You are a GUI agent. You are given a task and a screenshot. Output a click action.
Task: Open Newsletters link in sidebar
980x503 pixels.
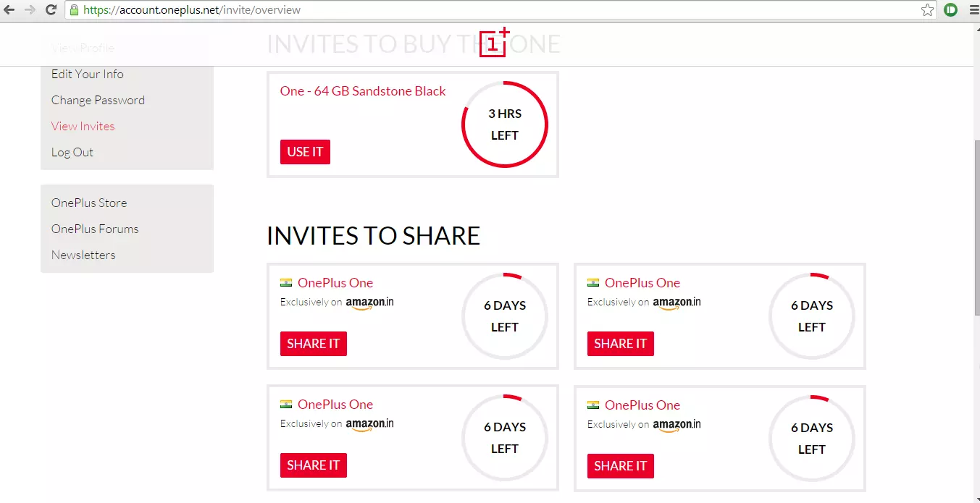tap(83, 255)
